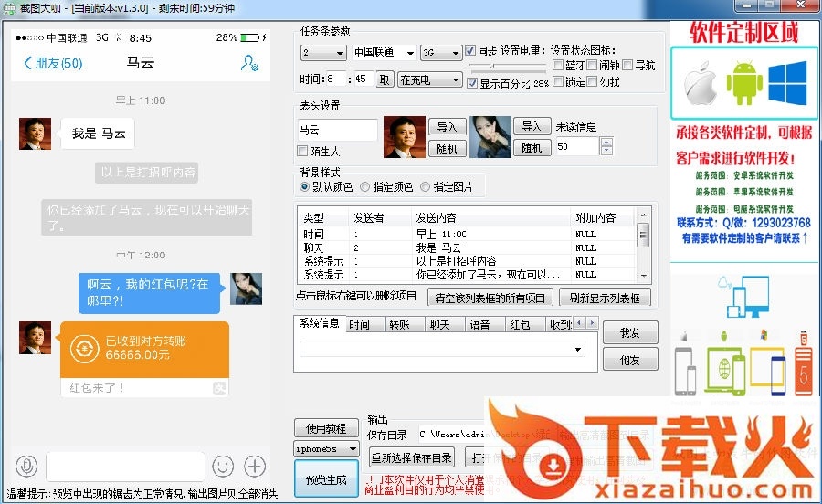Click the 刷新显示列表框 button
822x504 pixels.
pos(605,298)
